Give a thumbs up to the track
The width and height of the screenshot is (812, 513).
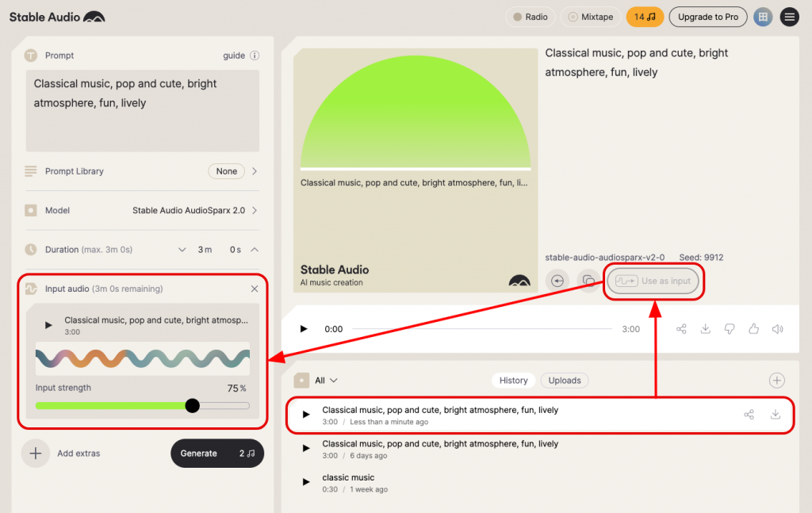click(x=753, y=328)
